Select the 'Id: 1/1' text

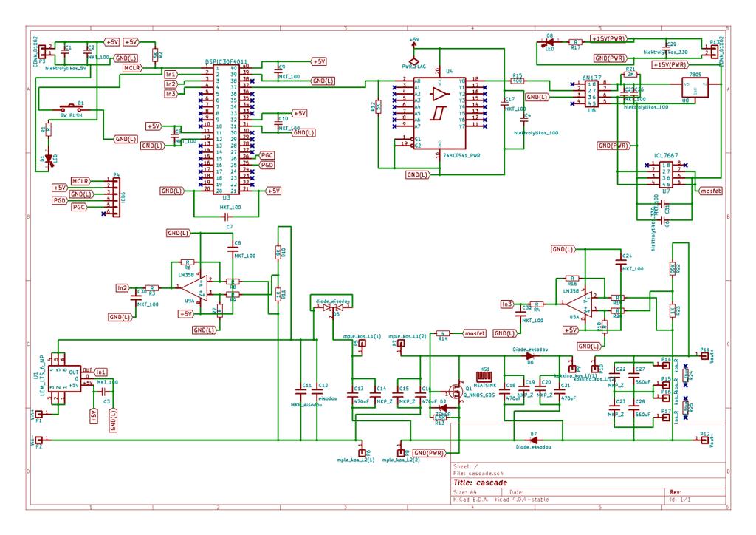point(680,500)
